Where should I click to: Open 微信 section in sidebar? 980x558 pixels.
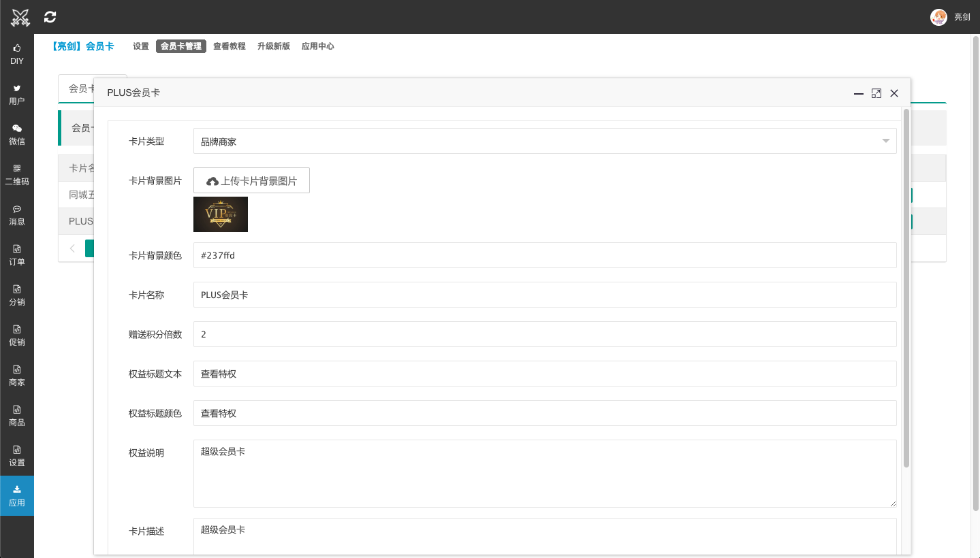tap(17, 135)
